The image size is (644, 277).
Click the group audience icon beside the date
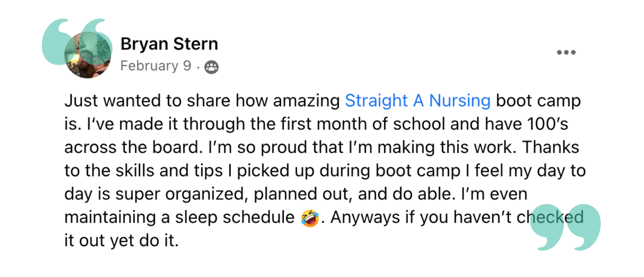(211, 67)
